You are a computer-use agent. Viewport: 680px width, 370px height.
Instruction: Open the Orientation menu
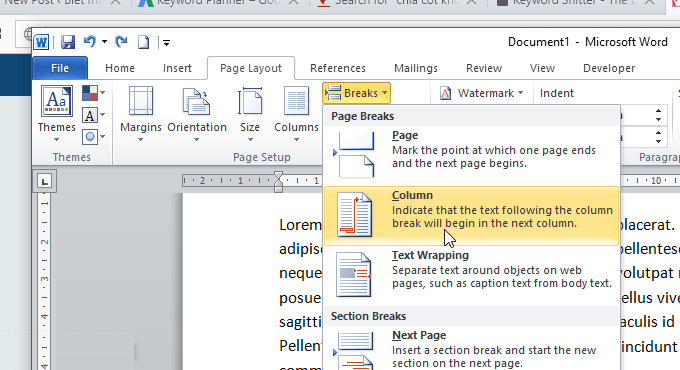pyautogui.click(x=197, y=114)
